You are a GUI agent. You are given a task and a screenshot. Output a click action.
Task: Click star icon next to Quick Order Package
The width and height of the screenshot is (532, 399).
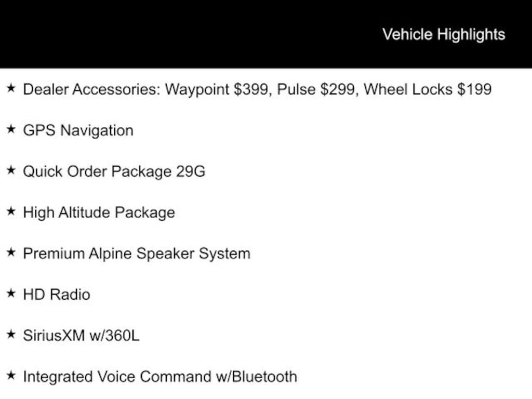(x=11, y=170)
